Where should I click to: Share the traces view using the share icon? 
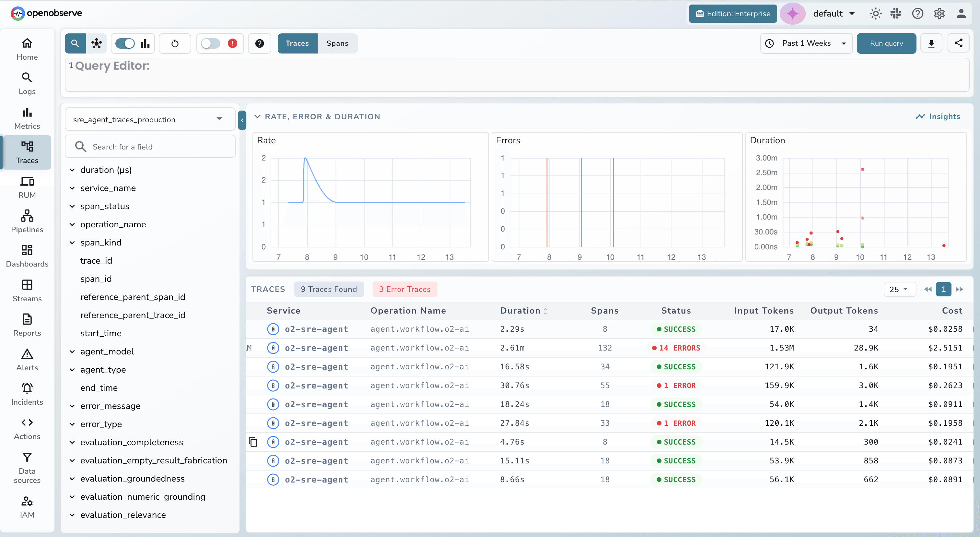959,43
